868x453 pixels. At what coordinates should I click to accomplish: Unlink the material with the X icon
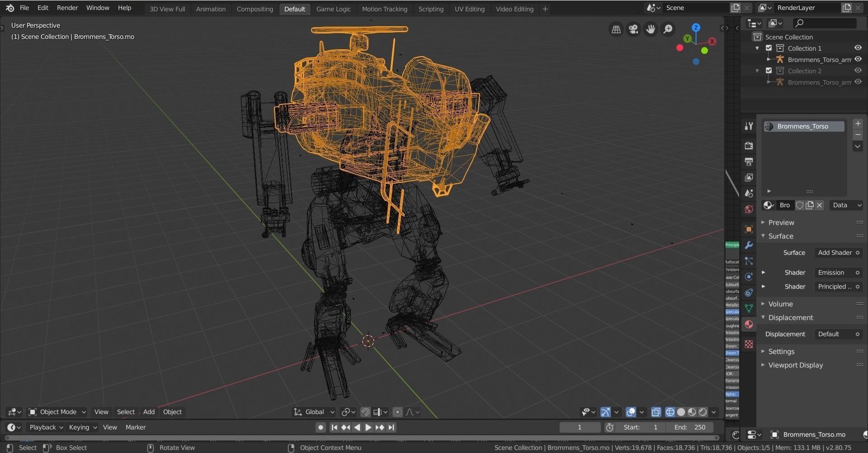click(x=820, y=205)
